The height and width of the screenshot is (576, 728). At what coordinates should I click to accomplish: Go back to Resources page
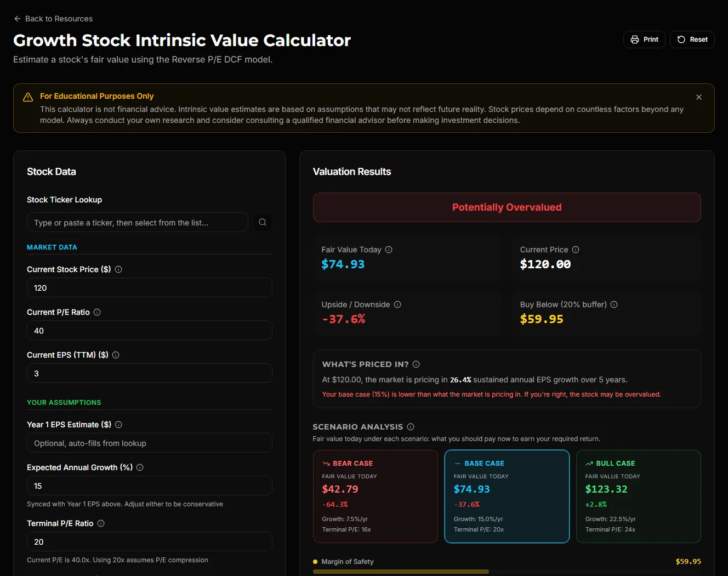[x=53, y=19]
